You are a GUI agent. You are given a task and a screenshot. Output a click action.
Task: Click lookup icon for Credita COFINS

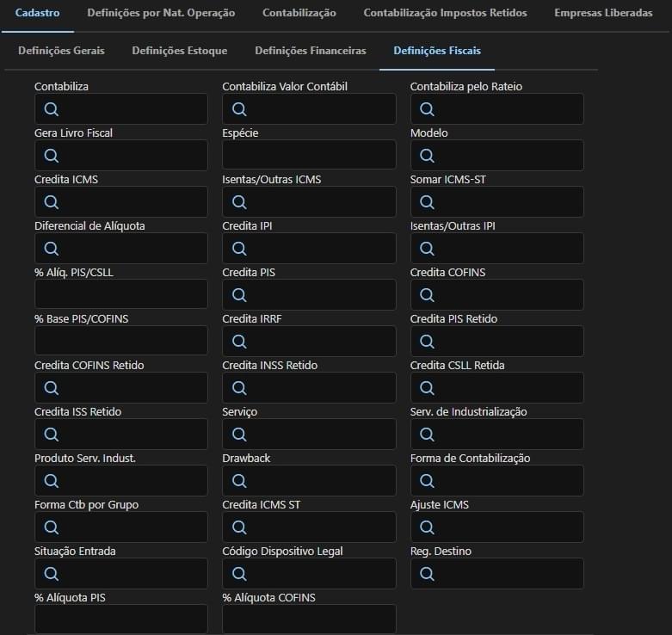(x=427, y=295)
